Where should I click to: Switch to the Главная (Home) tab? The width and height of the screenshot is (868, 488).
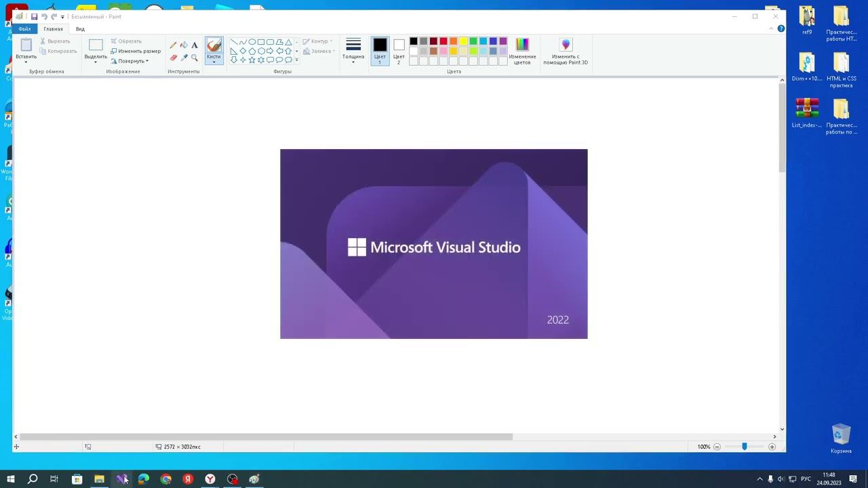click(53, 29)
